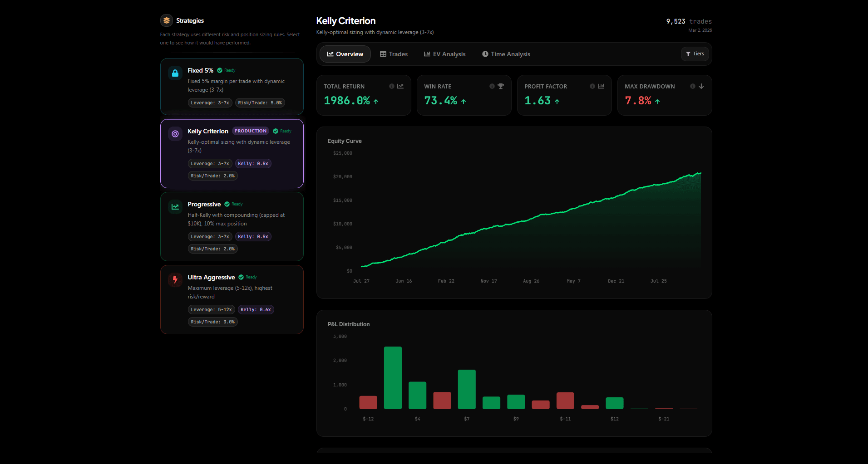The height and width of the screenshot is (464, 868).
Task: Click the target icon on the Kelly Criterion strategy
Action: 175,133
